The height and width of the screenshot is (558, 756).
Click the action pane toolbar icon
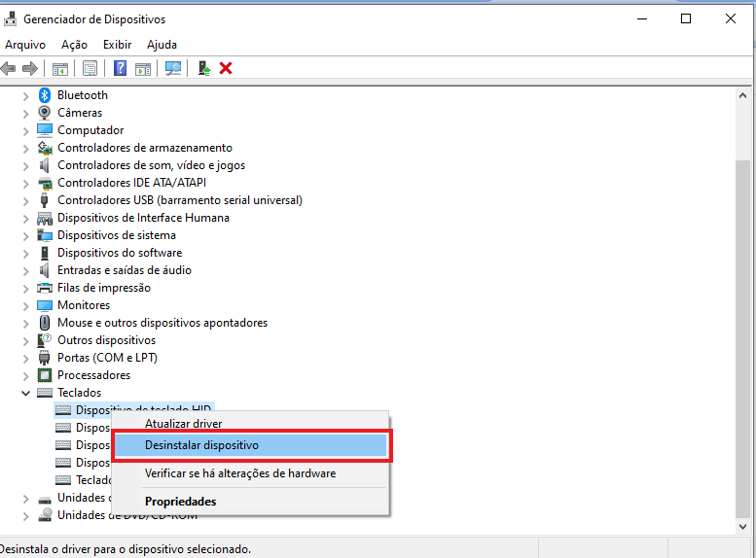point(143,68)
